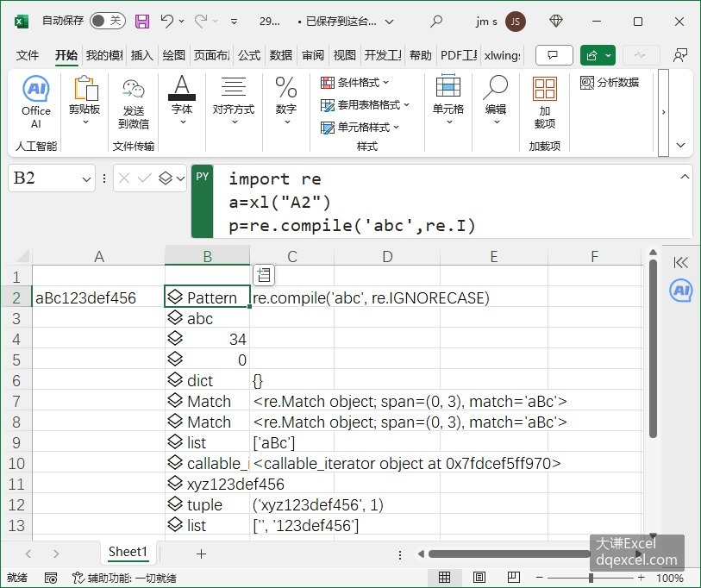
Task: Open the Office AI button
Action: click(x=35, y=103)
